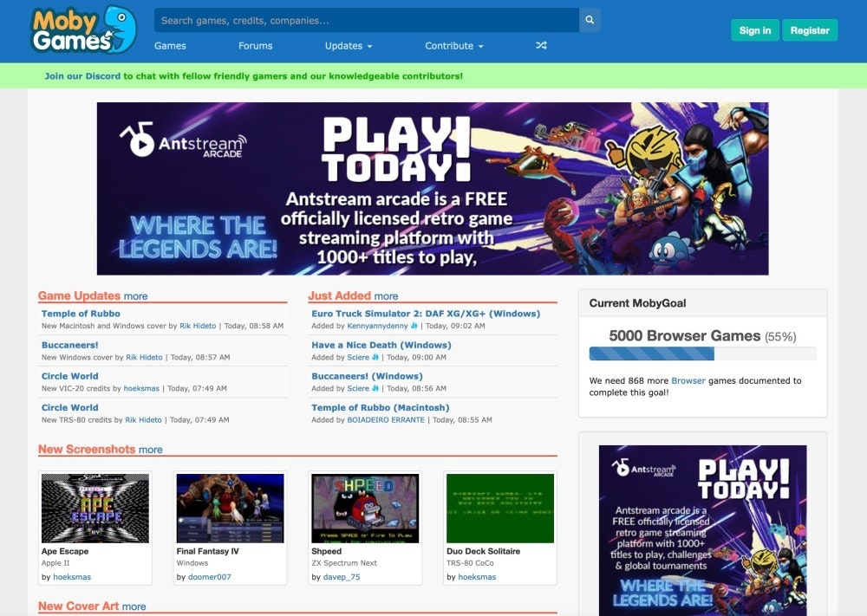This screenshot has width=867, height=616.
Task: Expand the Contribute dropdown menu
Action: pyautogui.click(x=454, y=46)
